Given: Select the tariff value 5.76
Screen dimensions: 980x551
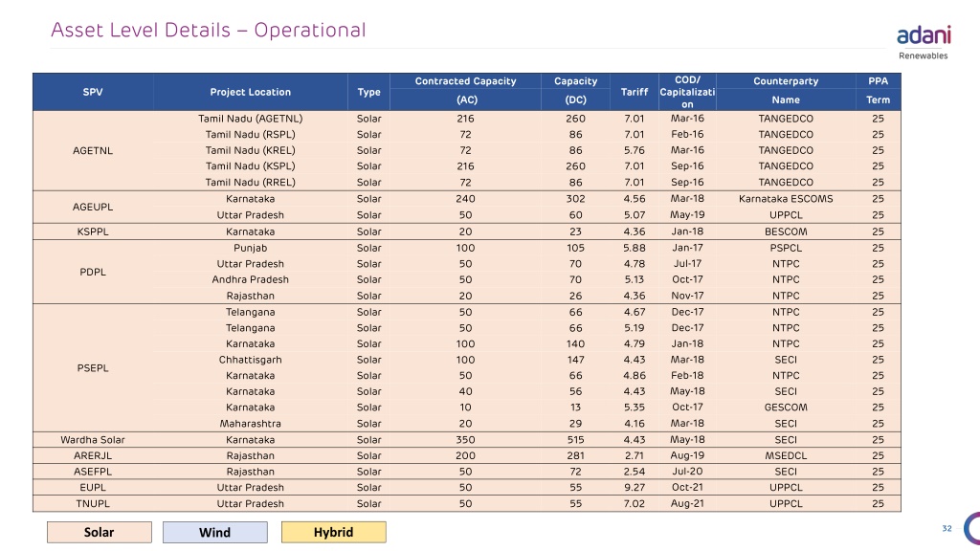Looking at the screenshot, I should (x=634, y=150).
